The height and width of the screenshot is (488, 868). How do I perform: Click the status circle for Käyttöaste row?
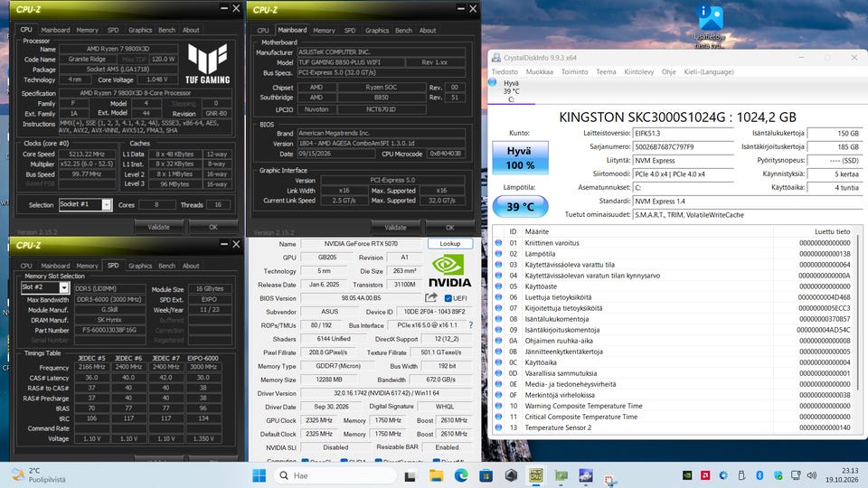[498, 286]
